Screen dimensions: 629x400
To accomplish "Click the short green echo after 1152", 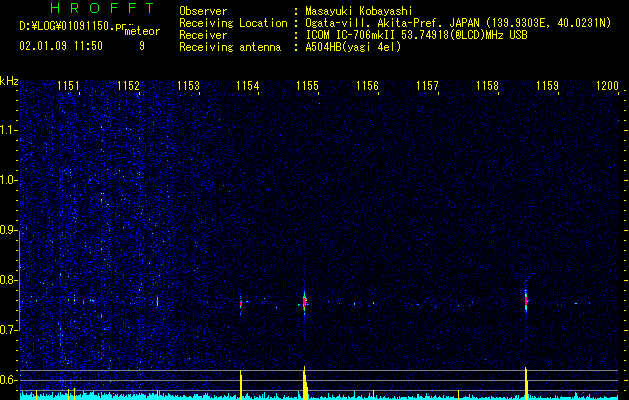I will tap(157, 301).
